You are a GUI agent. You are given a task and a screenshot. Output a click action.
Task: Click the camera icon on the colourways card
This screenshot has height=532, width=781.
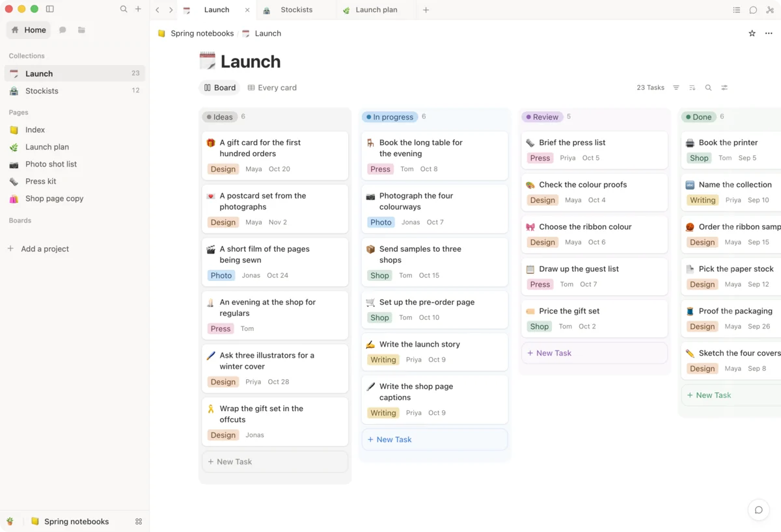370,196
